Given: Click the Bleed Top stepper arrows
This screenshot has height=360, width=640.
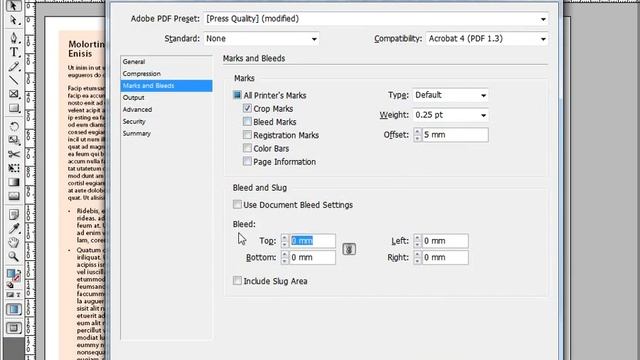Looking at the screenshot, I should point(285,241).
